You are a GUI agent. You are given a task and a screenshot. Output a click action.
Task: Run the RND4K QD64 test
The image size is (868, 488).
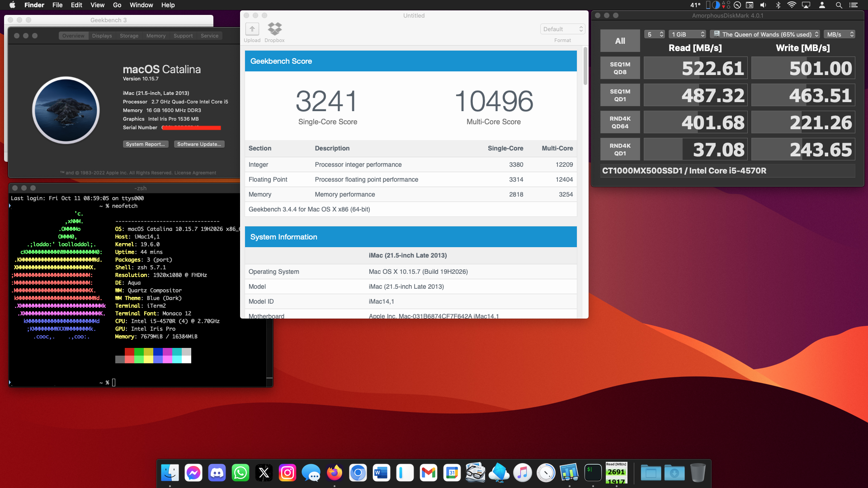620,122
